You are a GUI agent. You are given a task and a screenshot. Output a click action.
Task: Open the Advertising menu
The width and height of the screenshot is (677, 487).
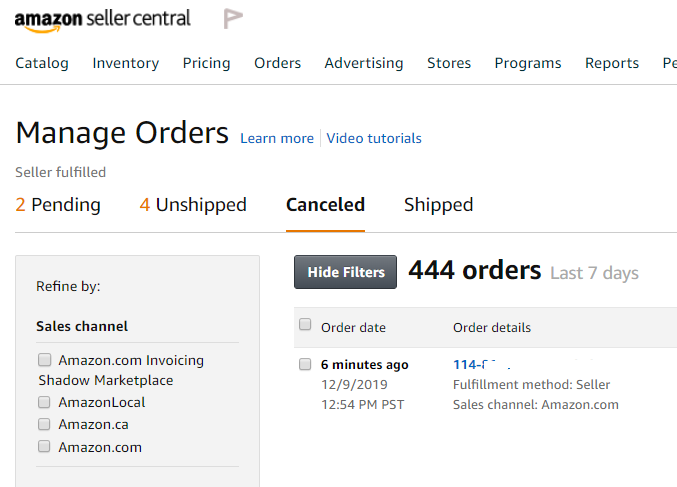[364, 63]
